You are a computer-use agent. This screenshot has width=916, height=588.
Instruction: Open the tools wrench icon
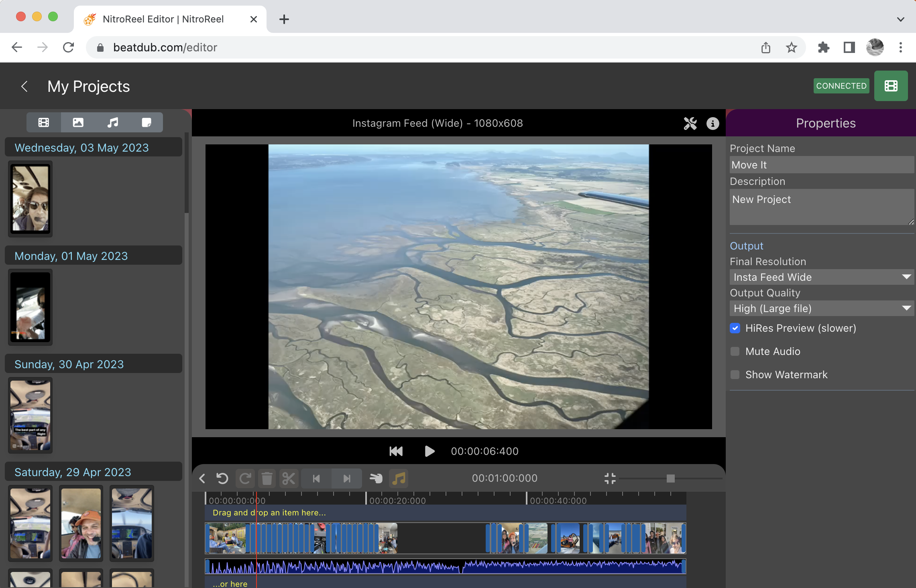click(x=690, y=124)
